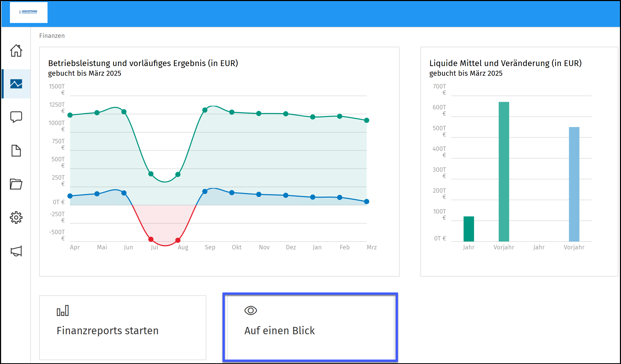Click the Sep axis label on line chart

tap(210, 247)
